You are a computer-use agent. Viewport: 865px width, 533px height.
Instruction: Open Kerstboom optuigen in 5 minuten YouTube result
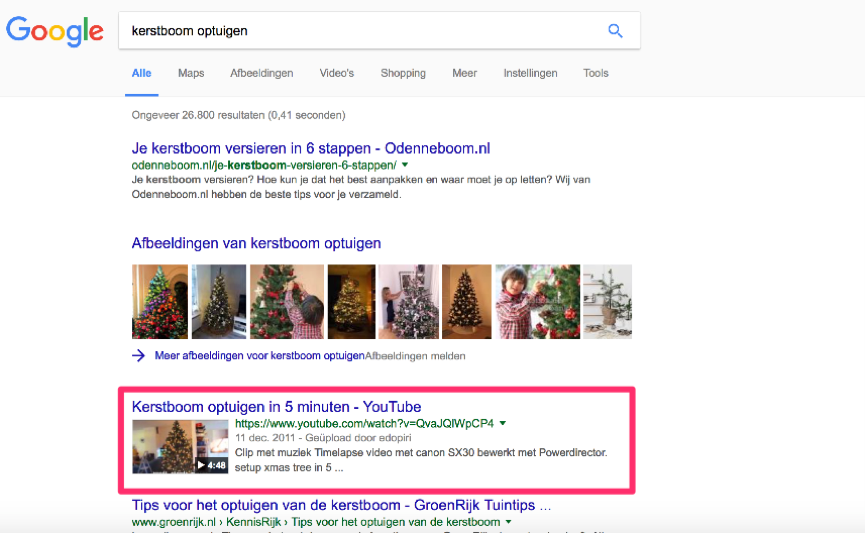(276, 407)
